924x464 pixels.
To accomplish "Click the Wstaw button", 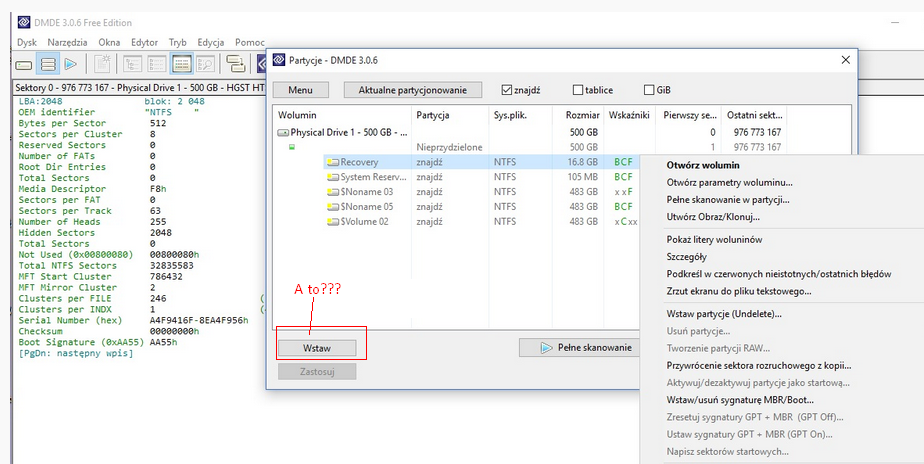I will 317,348.
